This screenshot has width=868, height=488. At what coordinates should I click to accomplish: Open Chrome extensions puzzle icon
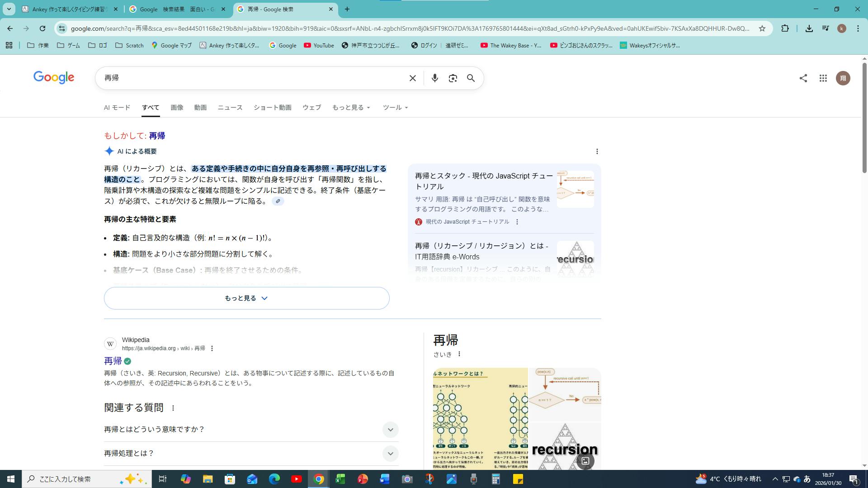point(785,28)
